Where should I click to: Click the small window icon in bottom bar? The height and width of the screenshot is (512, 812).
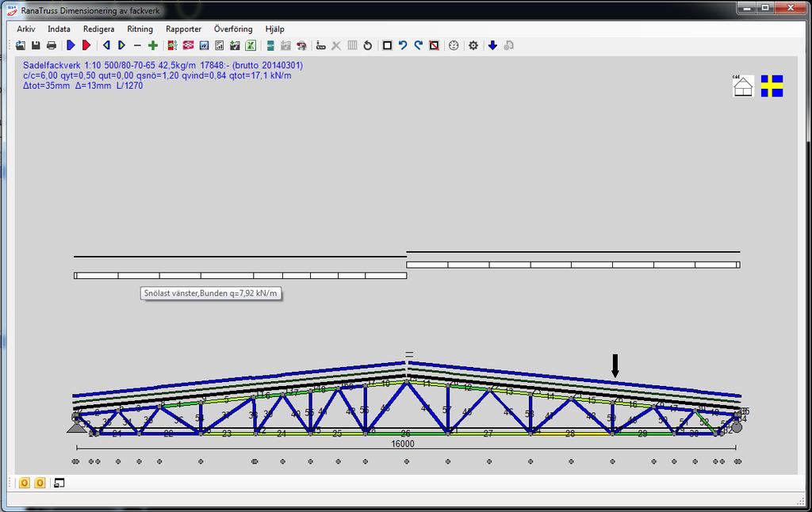click(59, 483)
